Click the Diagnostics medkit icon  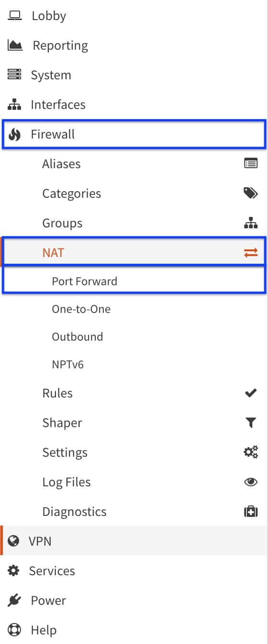coord(251,512)
